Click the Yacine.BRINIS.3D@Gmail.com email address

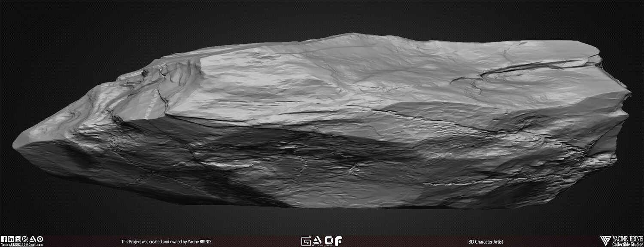[x=22, y=245]
